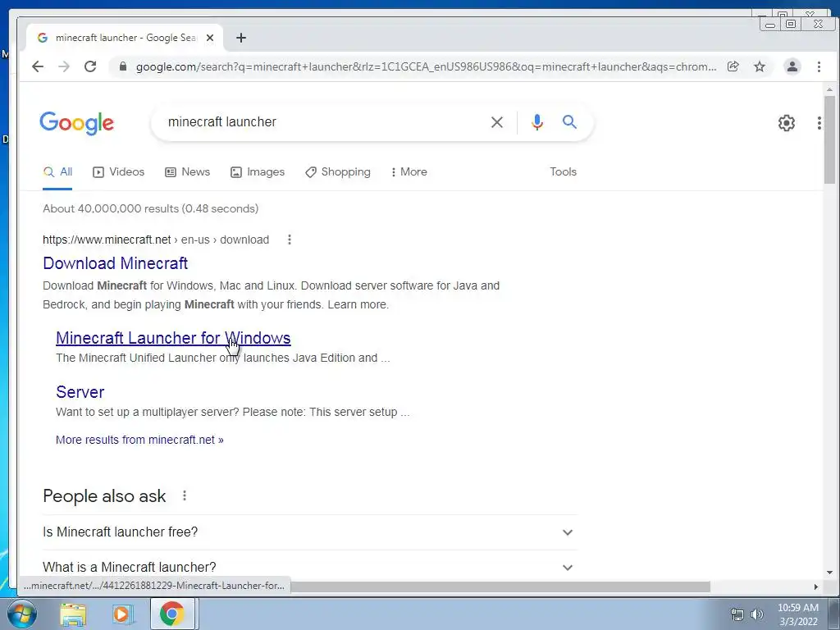Click the vertical scrollbar thumb
Screen dimensions: 840x630
[x=829, y=139]
